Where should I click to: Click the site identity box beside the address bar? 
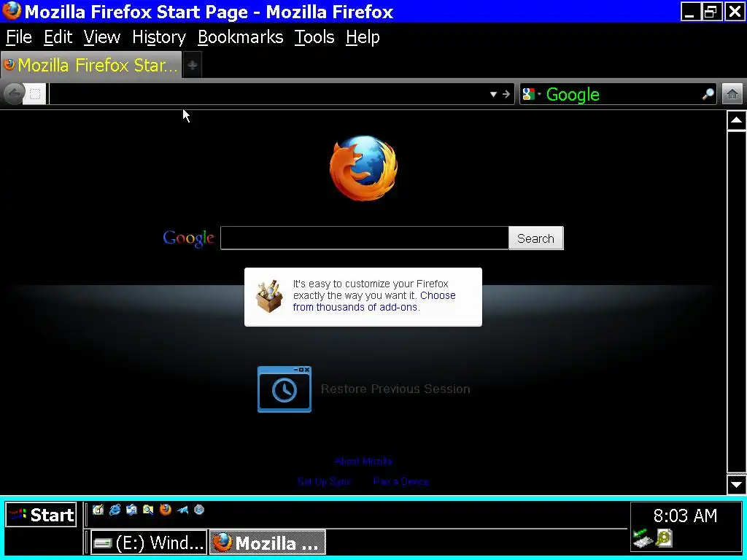(x=35, y=94)
